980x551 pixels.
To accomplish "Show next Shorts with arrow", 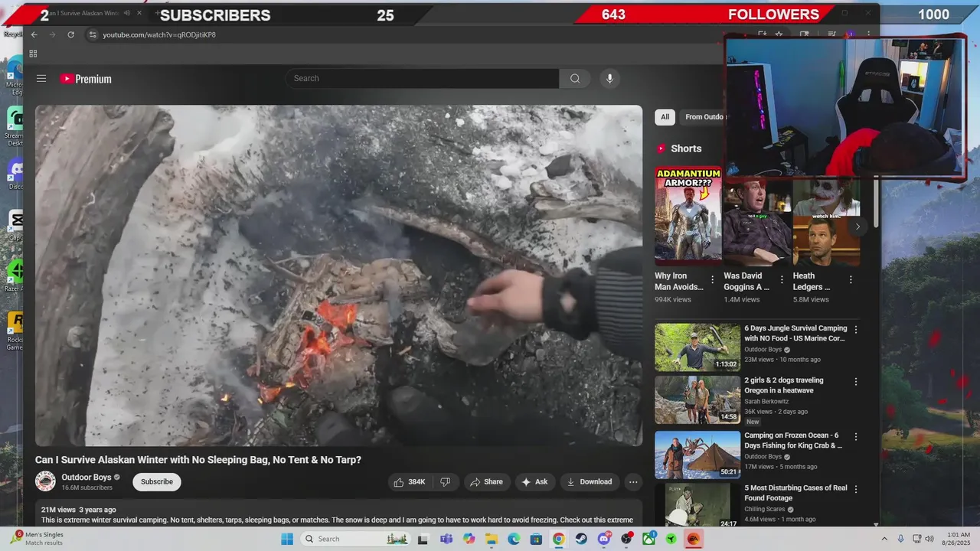I will 857,227.
